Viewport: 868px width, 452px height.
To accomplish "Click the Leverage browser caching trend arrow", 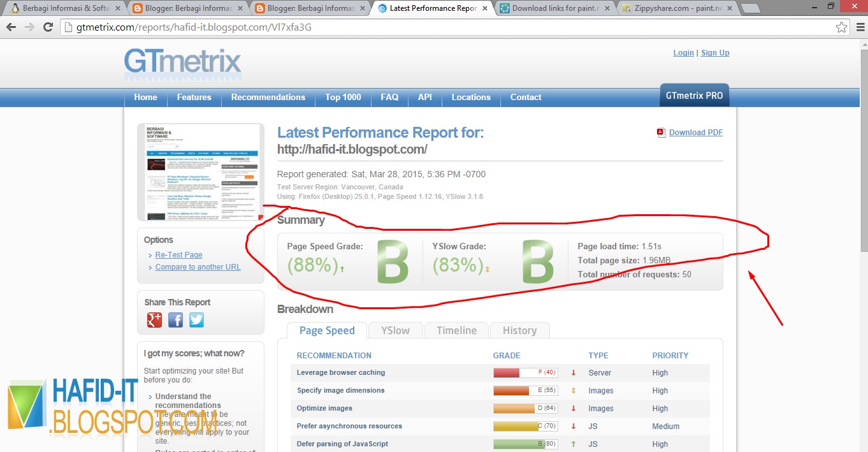I will 574,373.
